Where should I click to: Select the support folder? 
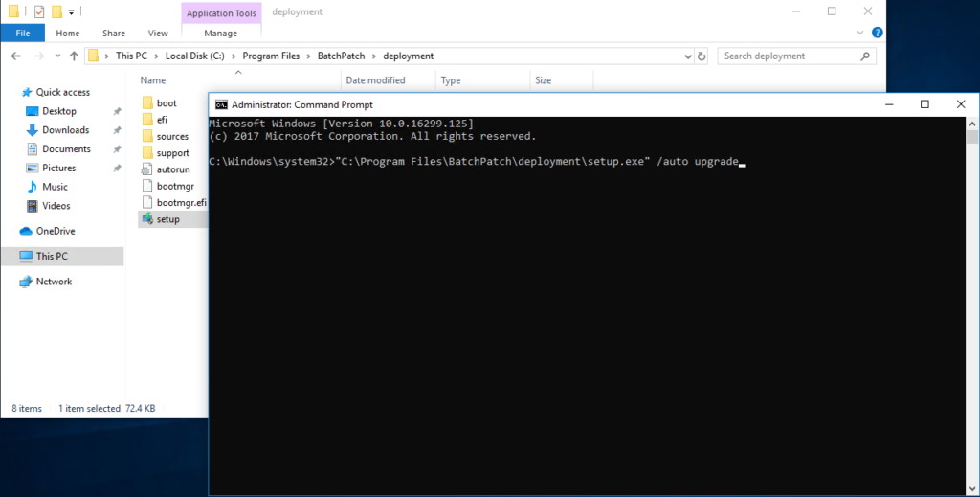tap(173, 153)
